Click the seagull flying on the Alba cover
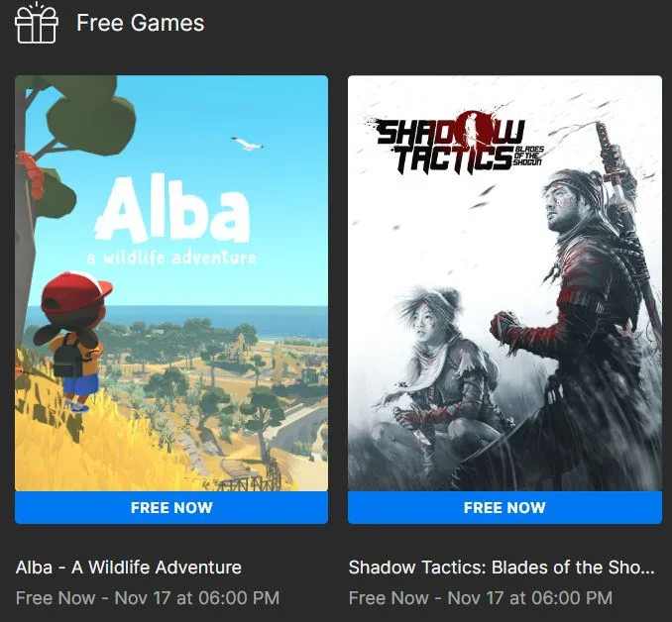The height and width of the screenshot is (622, 672). [247, 144]
